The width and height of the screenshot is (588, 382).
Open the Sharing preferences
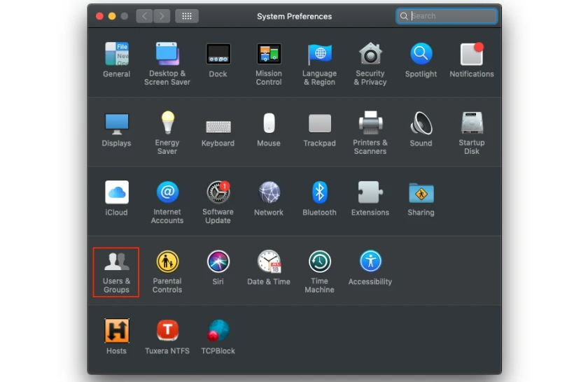(421, 199)
